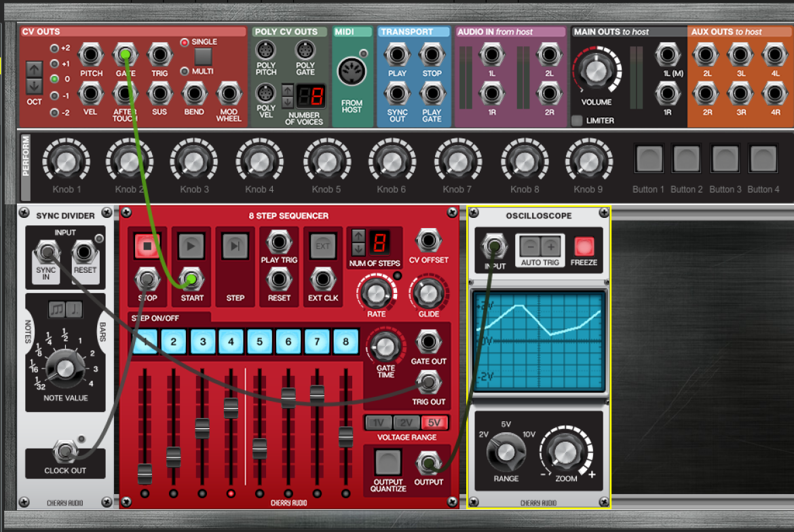Click the SYNC OUT jack
This screenshot has height=532, width=794.
pyautogui.click(x=397, y=94)
